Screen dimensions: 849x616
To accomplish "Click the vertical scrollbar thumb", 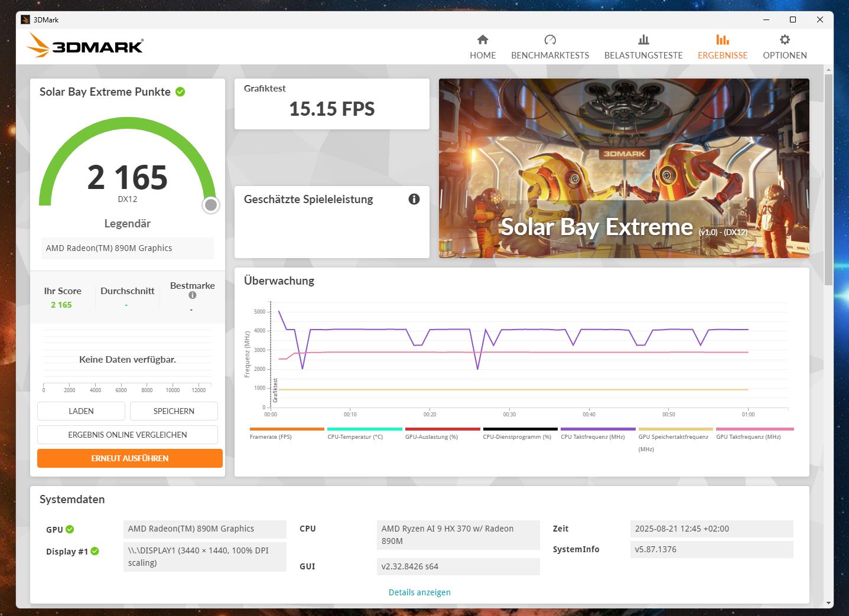I will tap(829, 180).
